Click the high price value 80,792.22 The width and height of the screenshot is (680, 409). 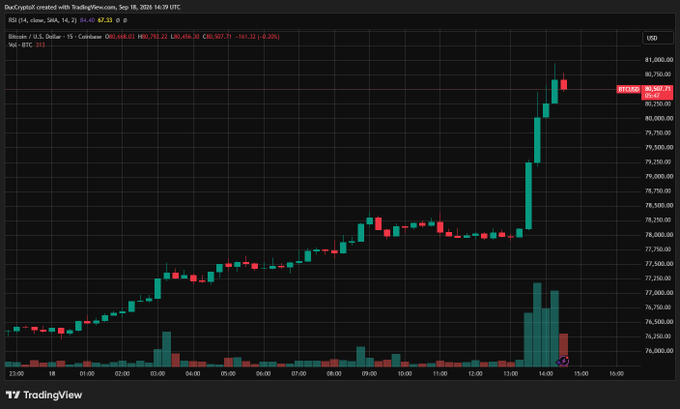pos(154,37)
